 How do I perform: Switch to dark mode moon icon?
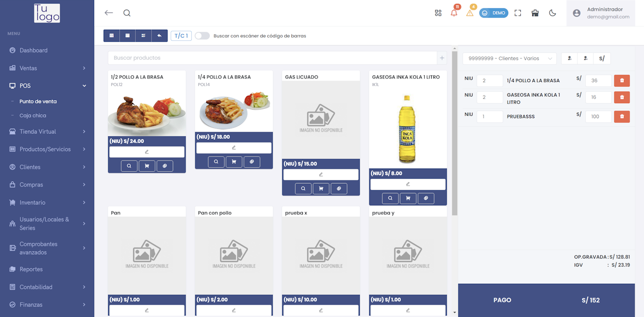(552, 13)
